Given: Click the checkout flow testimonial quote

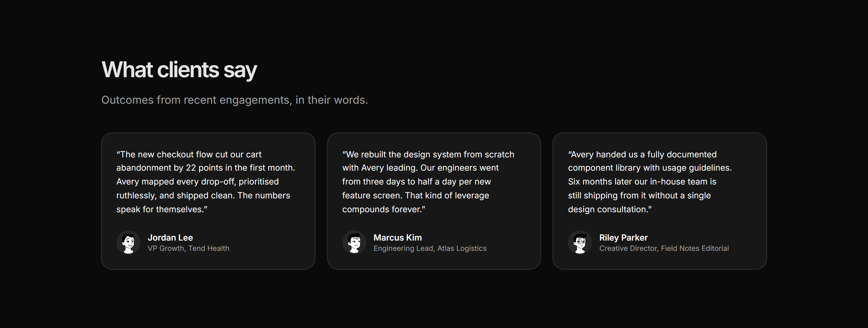Looking at the screenshot, I should [x=206, y=182].
